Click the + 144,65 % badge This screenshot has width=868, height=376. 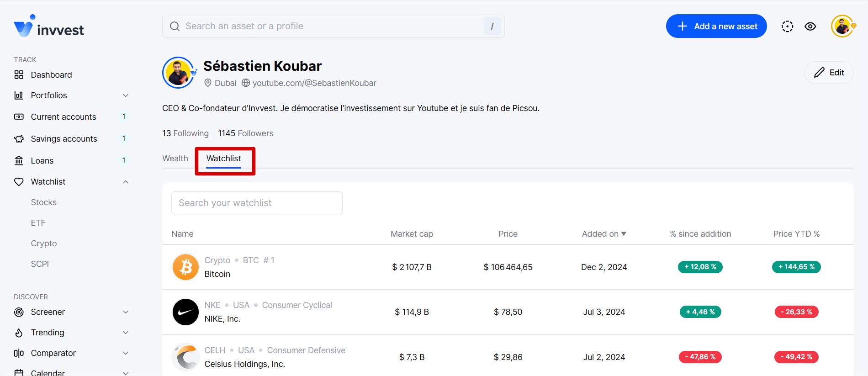[x=796, y=267]
